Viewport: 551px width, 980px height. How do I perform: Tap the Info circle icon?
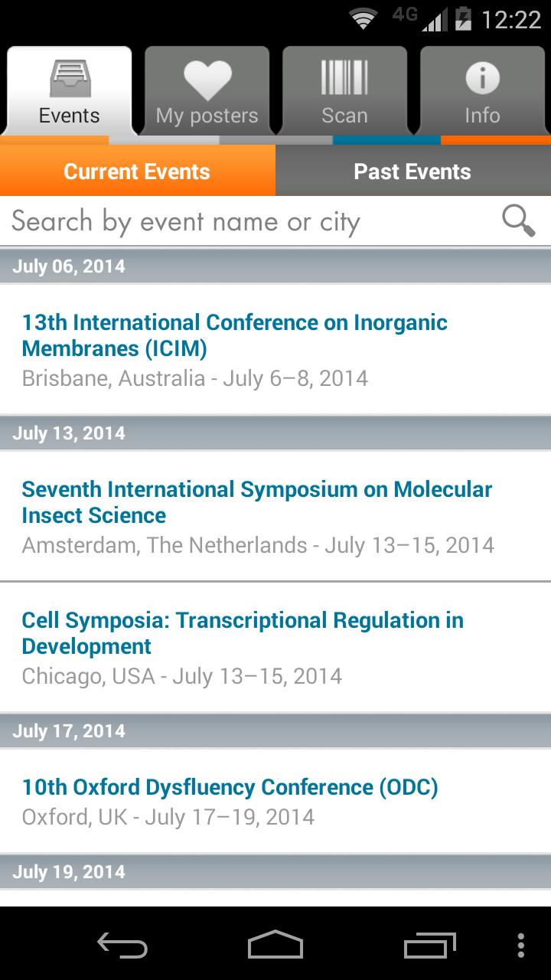click(x=482, y=79)
